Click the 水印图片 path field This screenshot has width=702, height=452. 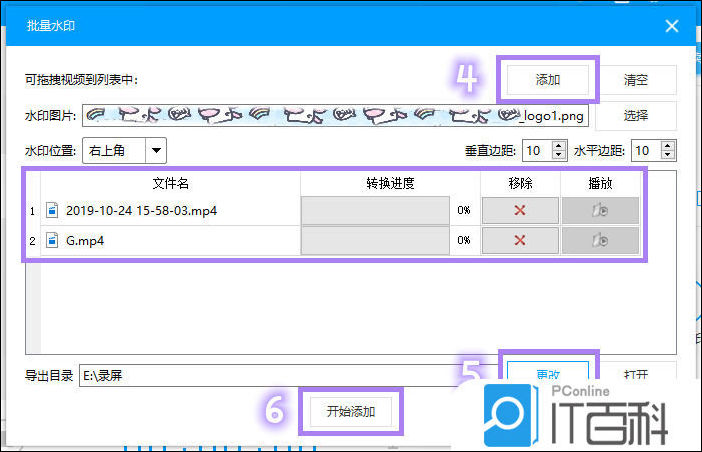[335, 116]
